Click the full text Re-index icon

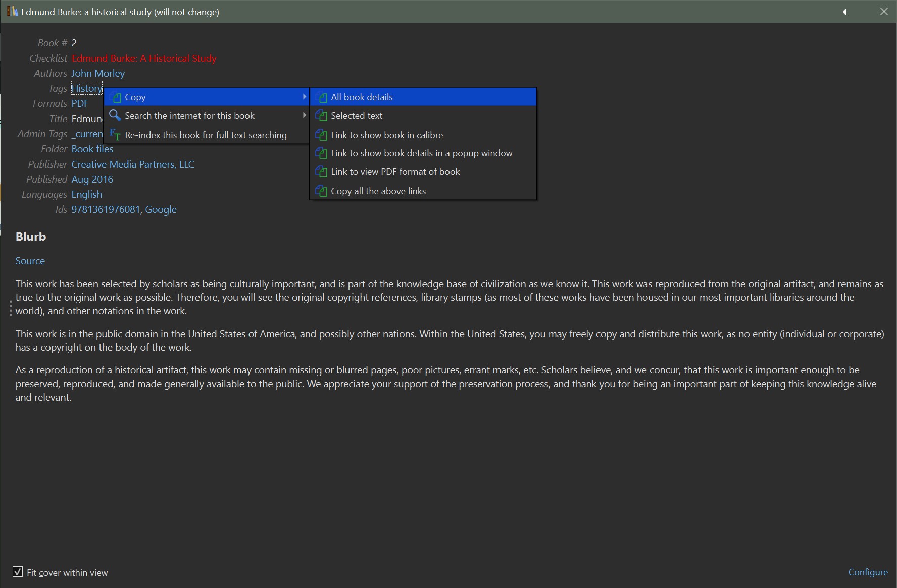(x=116, y=135)
